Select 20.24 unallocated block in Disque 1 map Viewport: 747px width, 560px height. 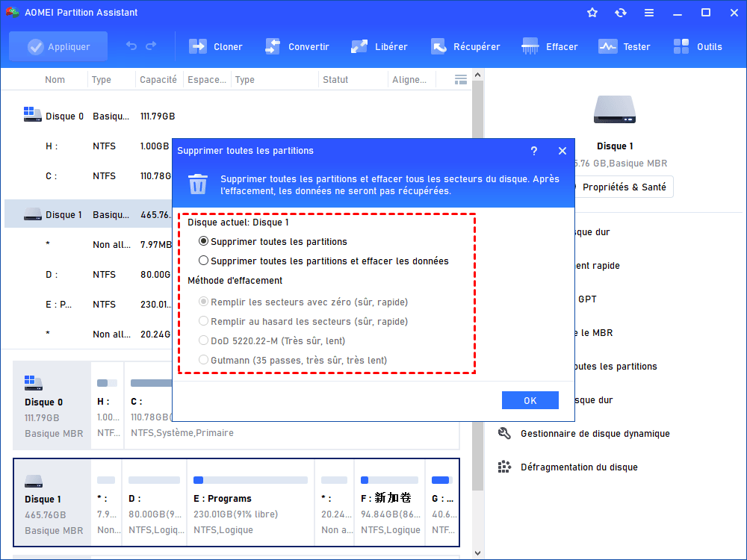(x=335, y=503)
